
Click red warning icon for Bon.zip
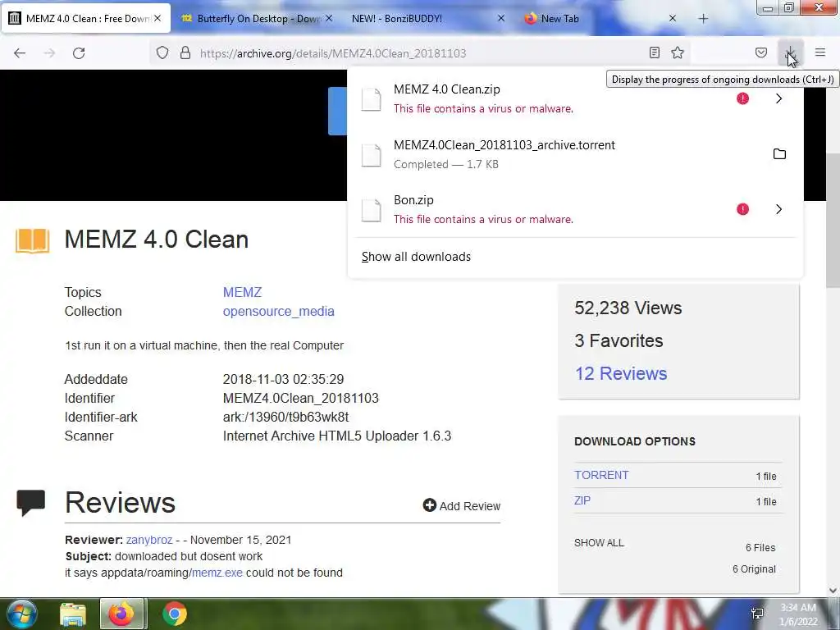tap(742, 209)
